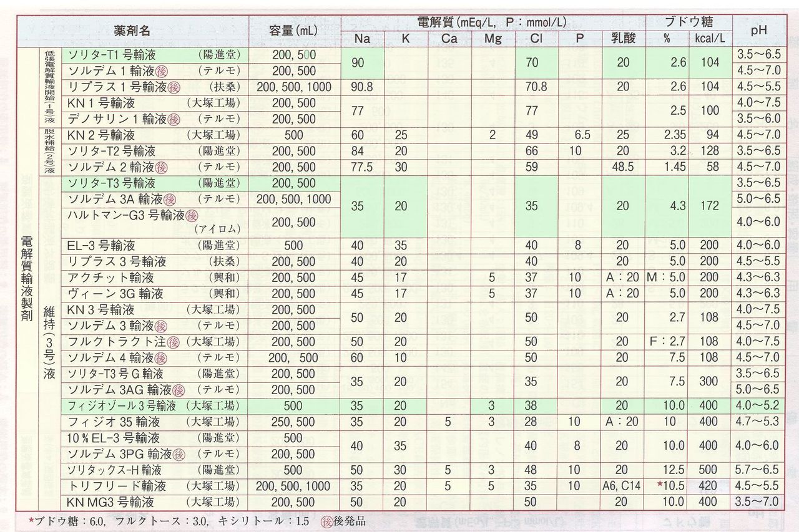799x532 pixels.
Task: Select the kcal/L sub-header
Action: 710,39
